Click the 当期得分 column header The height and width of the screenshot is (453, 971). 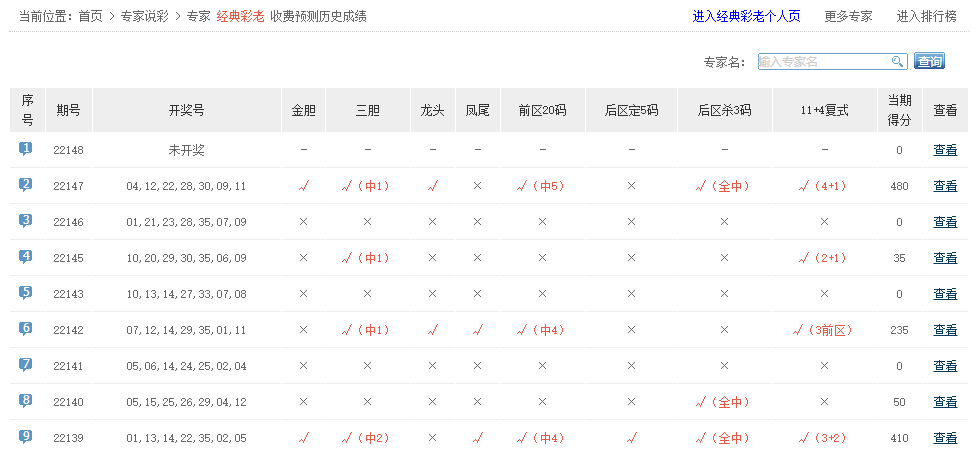point(899,110)
